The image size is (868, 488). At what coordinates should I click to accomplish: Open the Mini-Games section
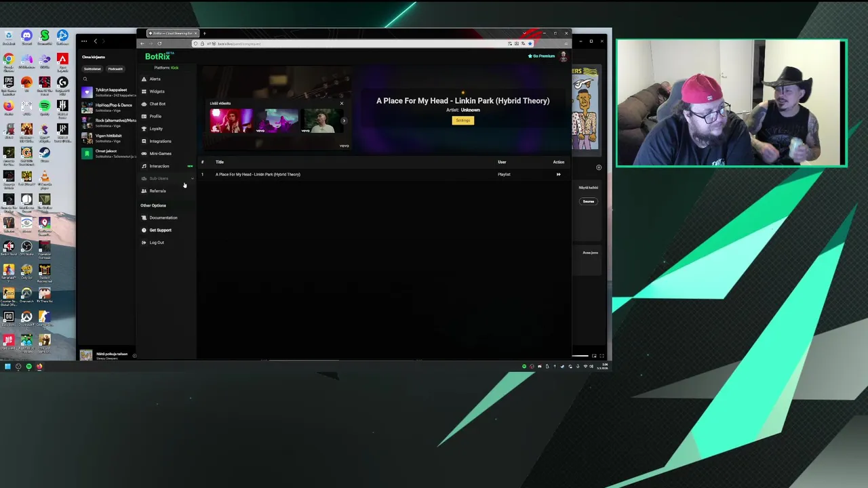click(160, 154)
